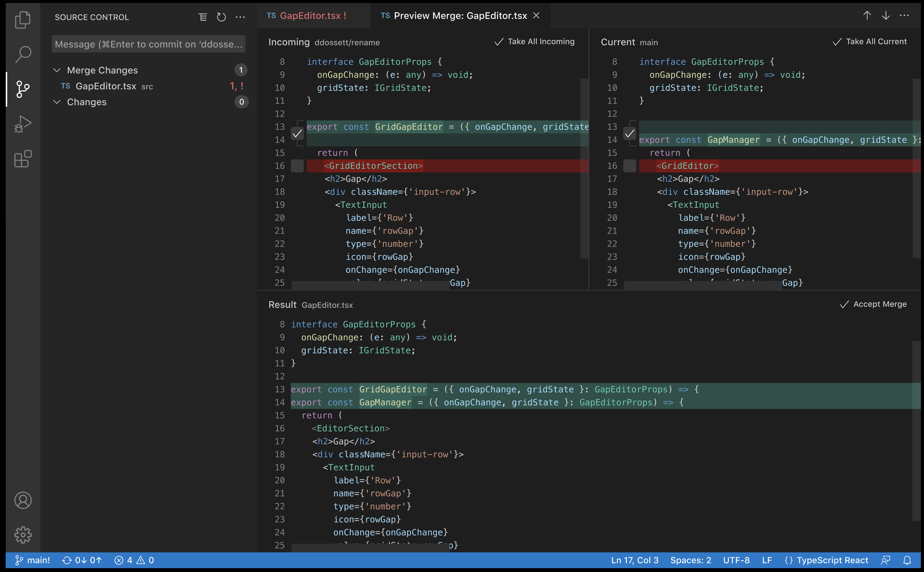
Task: Check the GridEditorSection conflict checkbox
Action: point(298,165)
